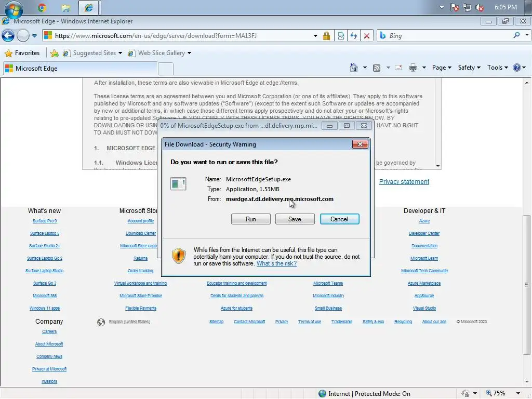
Task: Open the Careers link
Action: (49, 332)
